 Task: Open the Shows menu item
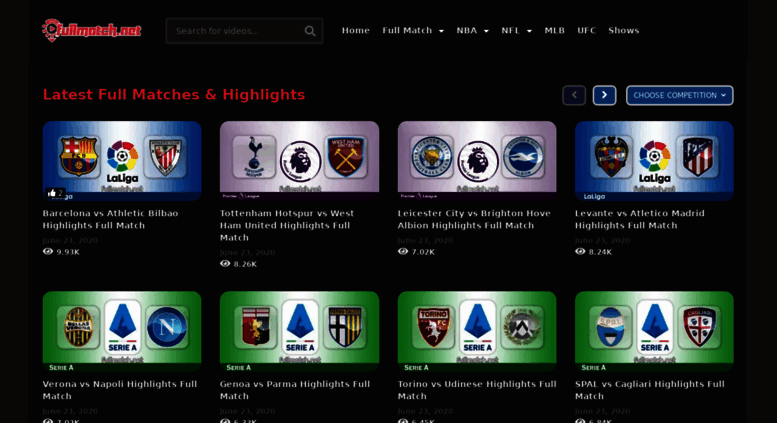pyautogui.click(x=623, y=31)
